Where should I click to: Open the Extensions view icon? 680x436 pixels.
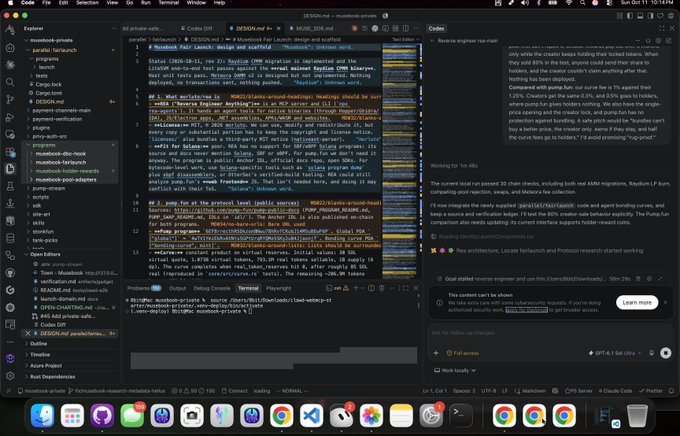click(x=10, y=152)
